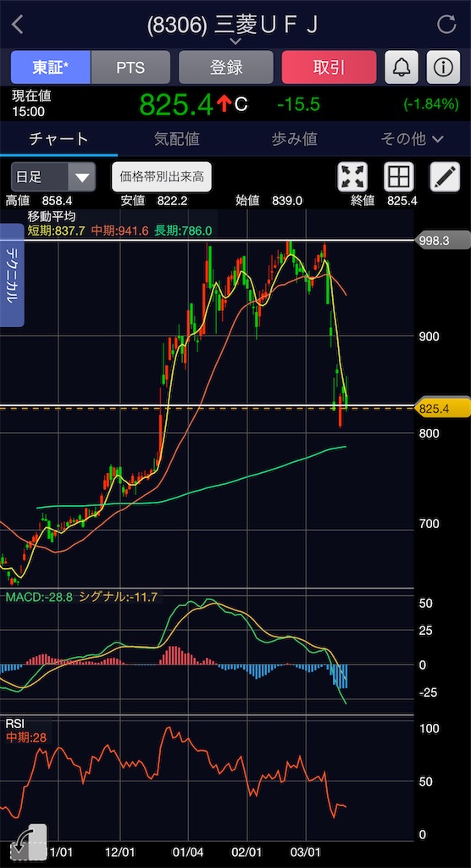
Task: Tap the 短期:837.7 moving average label
Action: point(57,231)
